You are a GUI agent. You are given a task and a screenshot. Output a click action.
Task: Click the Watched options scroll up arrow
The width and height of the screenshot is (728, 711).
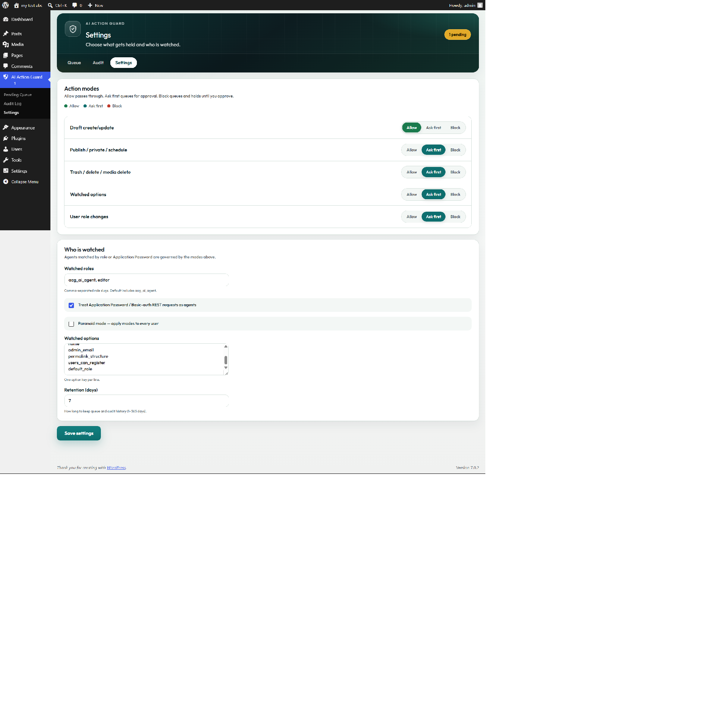coord(226,346)
